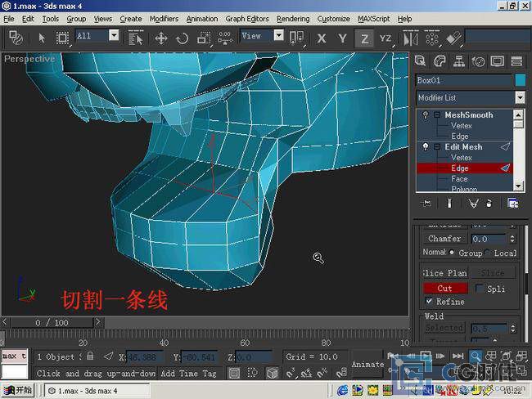Open the Box01 object color swatch

[x=520, y=80]
